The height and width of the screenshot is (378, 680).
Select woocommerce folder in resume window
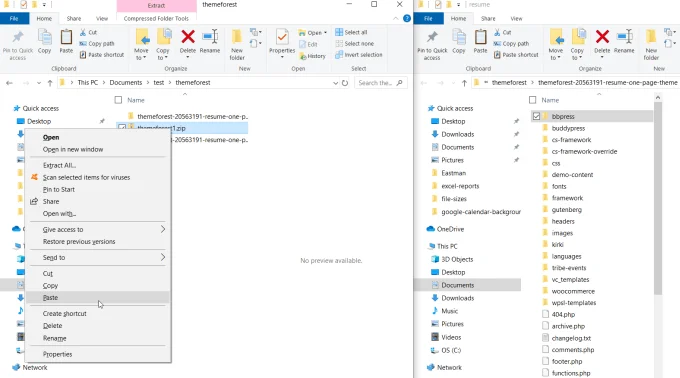tap(573, 291)
